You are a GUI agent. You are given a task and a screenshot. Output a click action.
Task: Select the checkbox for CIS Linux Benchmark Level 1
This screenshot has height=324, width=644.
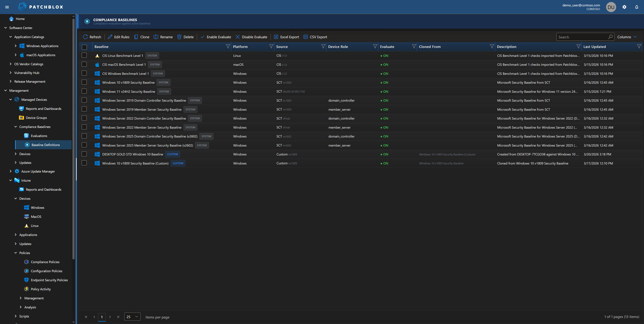(x=84, y=55)
